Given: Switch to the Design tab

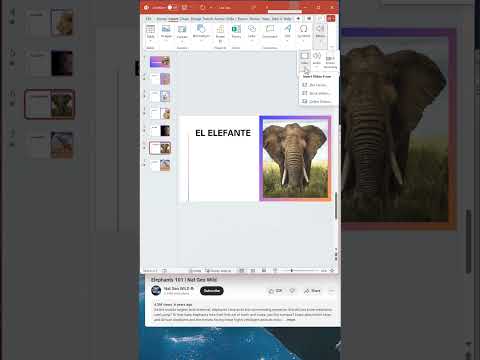Looking at the screenshot, I should pyautogui.click(x=196, y=19).
